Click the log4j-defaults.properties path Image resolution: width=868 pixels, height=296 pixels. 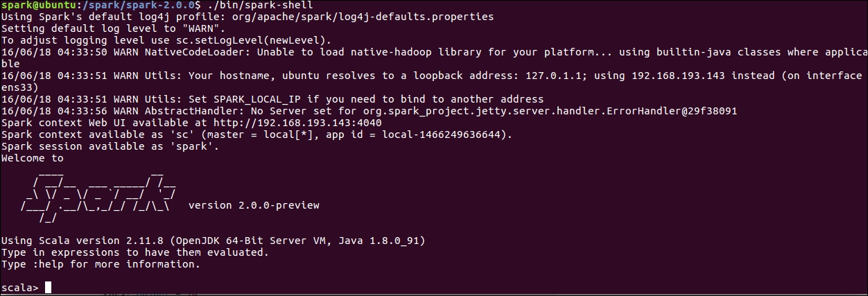tap(366, 17)
